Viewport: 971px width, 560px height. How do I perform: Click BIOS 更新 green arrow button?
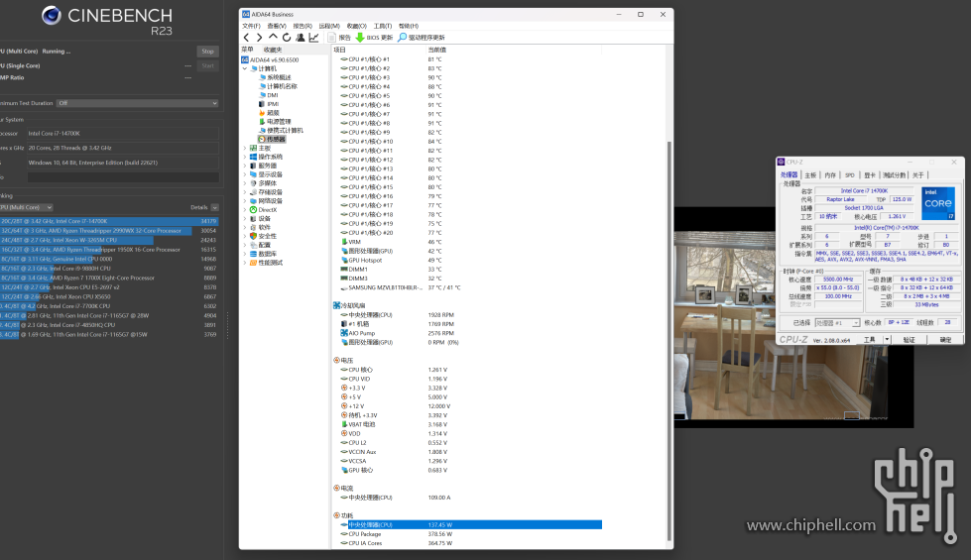click(x=374, y=38)
